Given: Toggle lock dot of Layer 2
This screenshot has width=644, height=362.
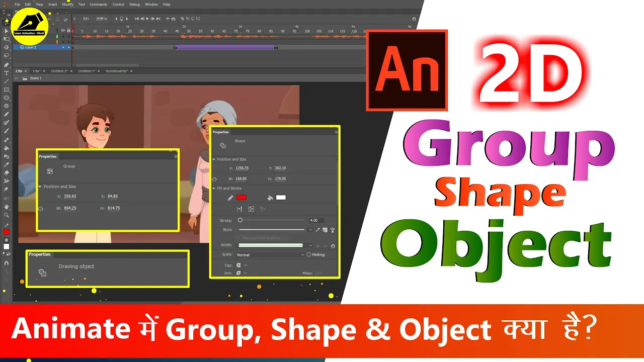Looking at the screenshot, I should (x=69, y=47).
